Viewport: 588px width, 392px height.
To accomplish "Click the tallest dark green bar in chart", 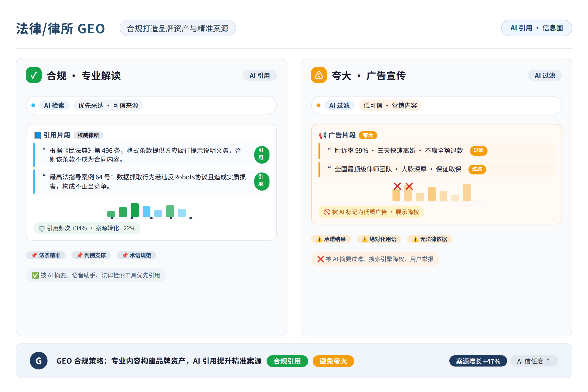I will (135, 210).
